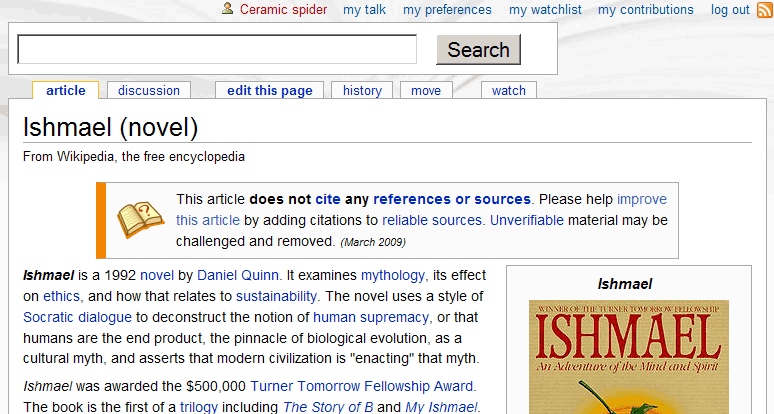Click the watch tab
Viewport: 774px width, 414px height.
[x=509, y=90]
